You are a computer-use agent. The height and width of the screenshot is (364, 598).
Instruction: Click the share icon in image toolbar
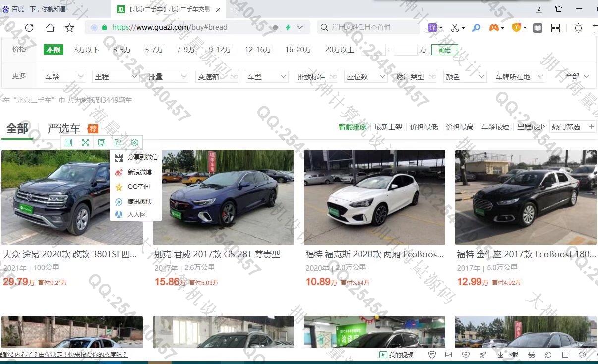coord(118,143)
